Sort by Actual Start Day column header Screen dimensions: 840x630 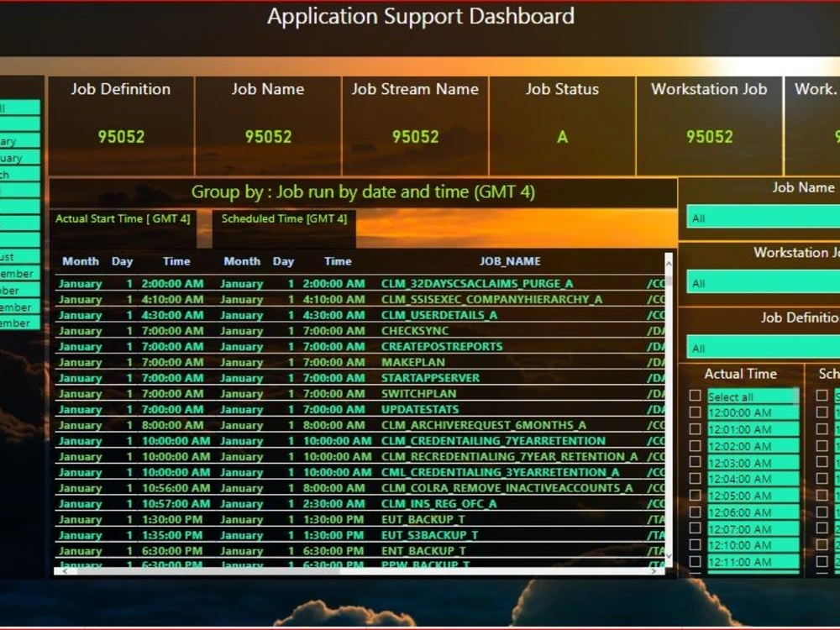(x=122, y=261)
